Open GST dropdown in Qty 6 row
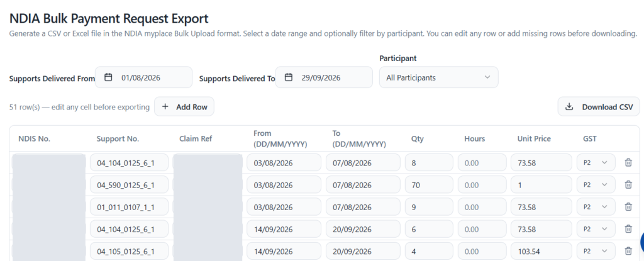 pyautogui.click(x=596, y=229)
